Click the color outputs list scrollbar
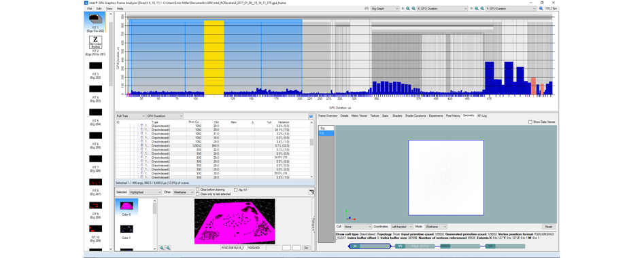Screen dimensions: 644x258 pyautogui.click(x=155, y=209)
